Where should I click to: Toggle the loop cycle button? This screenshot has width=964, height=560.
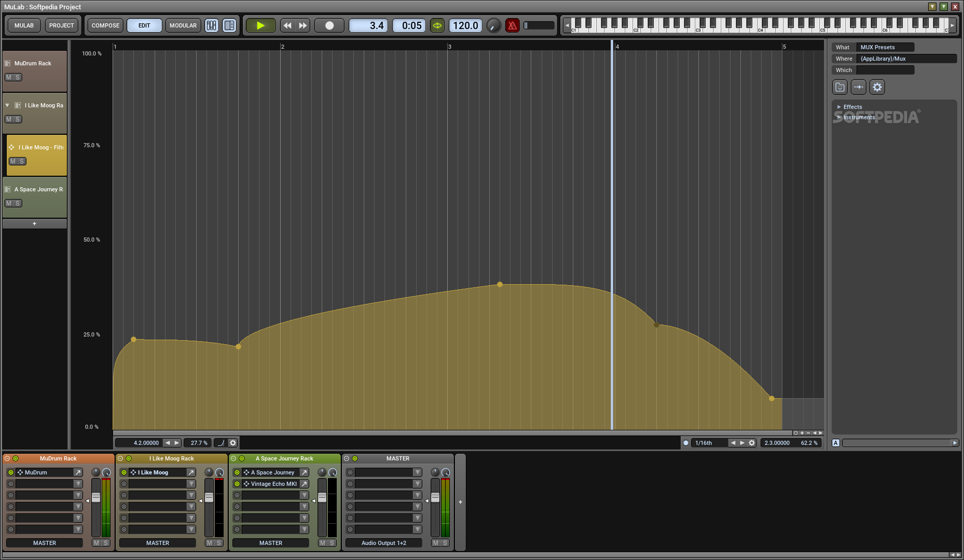pos(437,25)
